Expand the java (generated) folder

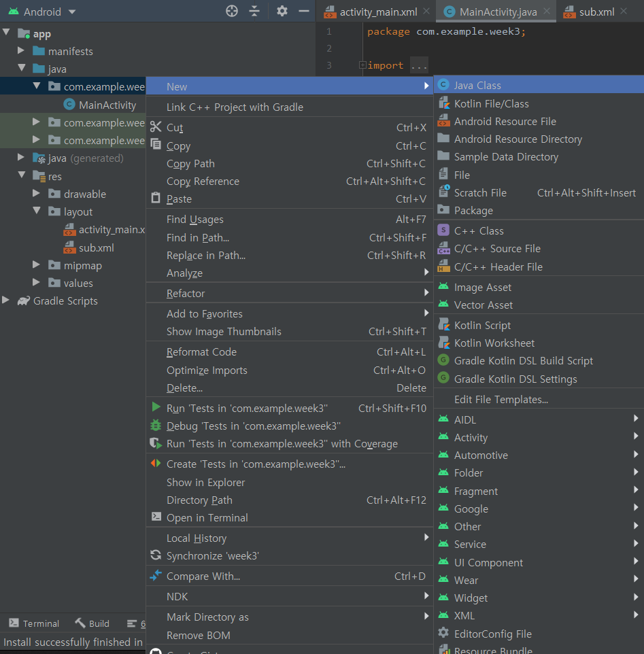click(21, 157)
